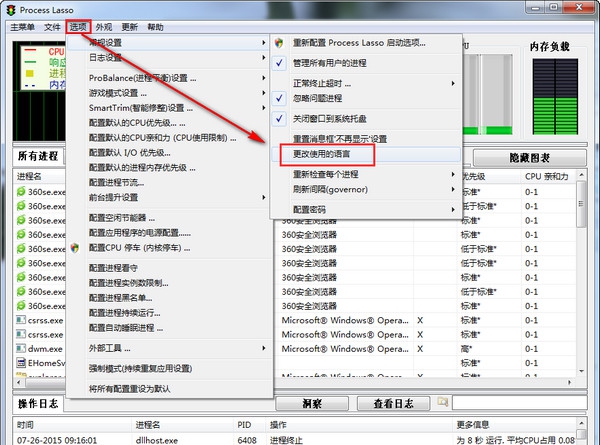Expand SmartTrim(智能修整)设置 submenu
Viewport: 600px width, 445px height.
click(264, 108)
